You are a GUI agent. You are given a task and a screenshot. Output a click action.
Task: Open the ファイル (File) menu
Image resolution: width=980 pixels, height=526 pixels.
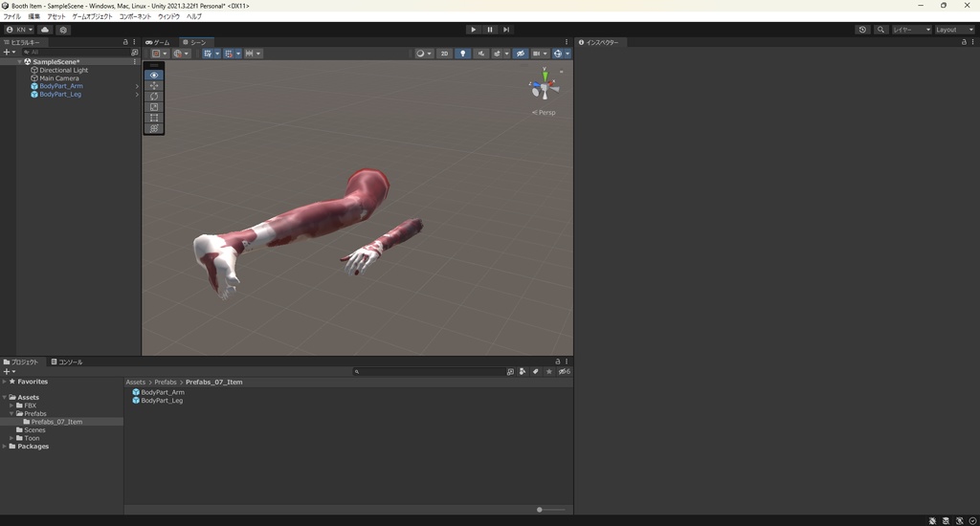pos(11,17)
